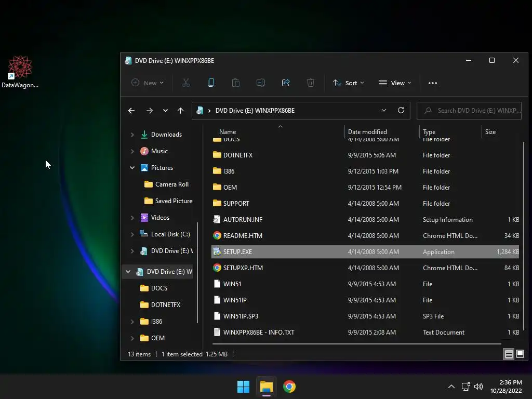Viewport: 532px width, 399px height.
Task: Select Saved Pictures in navigation pane
Action: [x=169, y=201]
